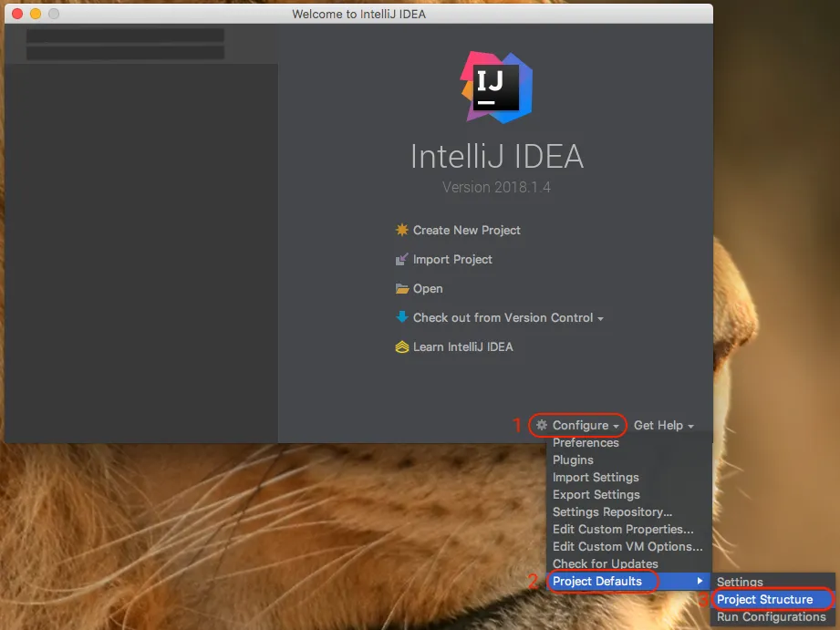Minimize the Welcome window with the yellow button
The image size is (840, 630).
(x=36, y=14)
